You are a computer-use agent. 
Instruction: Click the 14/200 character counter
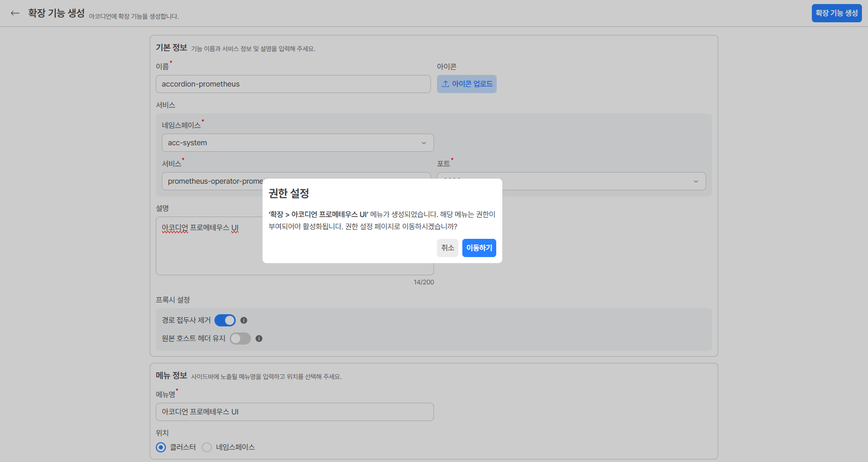tap(424, 282)
